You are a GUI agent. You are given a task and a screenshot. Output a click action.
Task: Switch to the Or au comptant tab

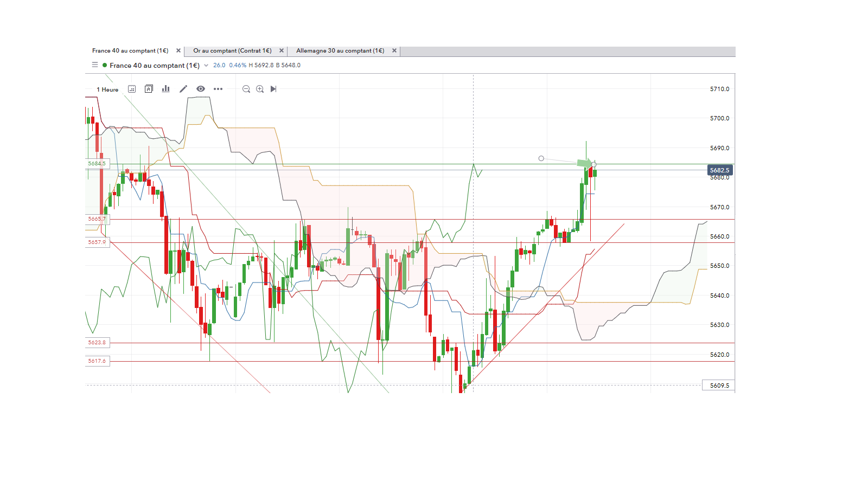(x=232, y=51)
